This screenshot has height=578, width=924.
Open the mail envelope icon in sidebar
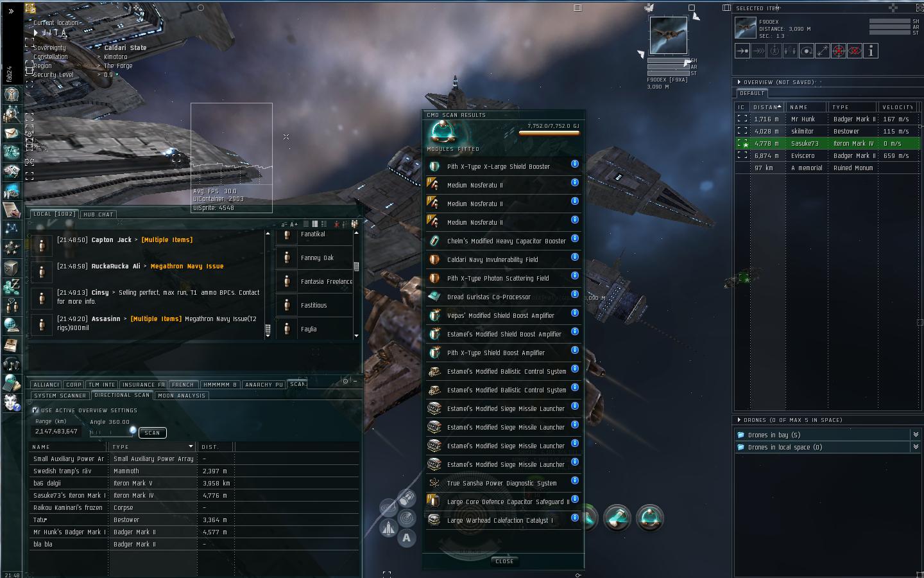coord(12,133)
